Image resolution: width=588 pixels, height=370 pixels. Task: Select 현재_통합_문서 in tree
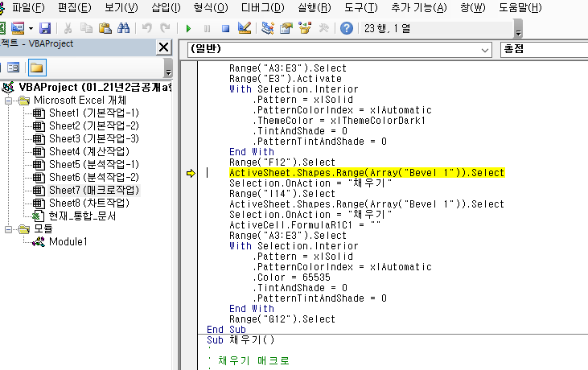click(x=82, y=216)
